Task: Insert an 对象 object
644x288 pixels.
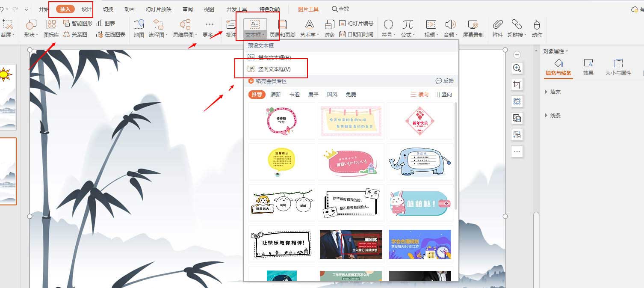Action: click(330, 28)
